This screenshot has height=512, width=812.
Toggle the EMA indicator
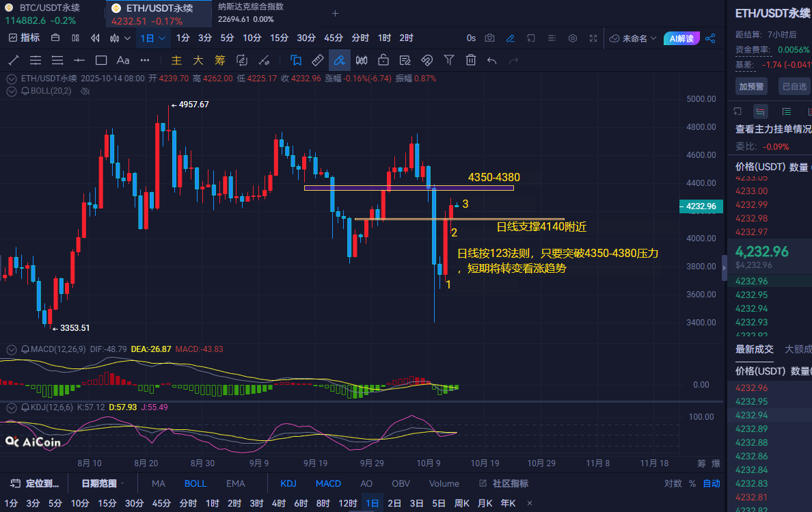pos(235,483)
